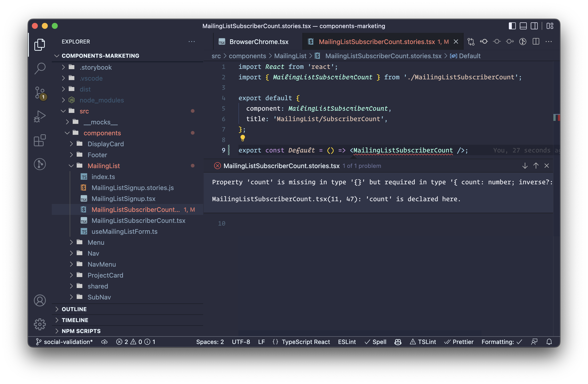Toggle the TSLint status bar item
The image size is (588, 384).
click(x=423, y=342)
